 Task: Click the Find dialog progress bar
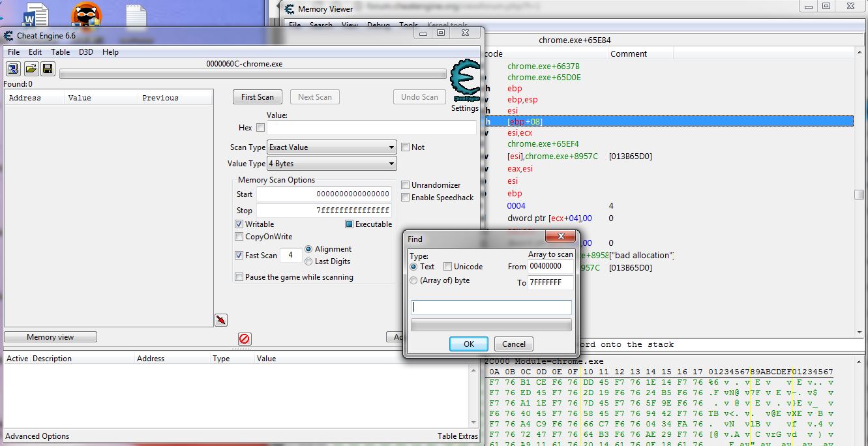point(491,325)
